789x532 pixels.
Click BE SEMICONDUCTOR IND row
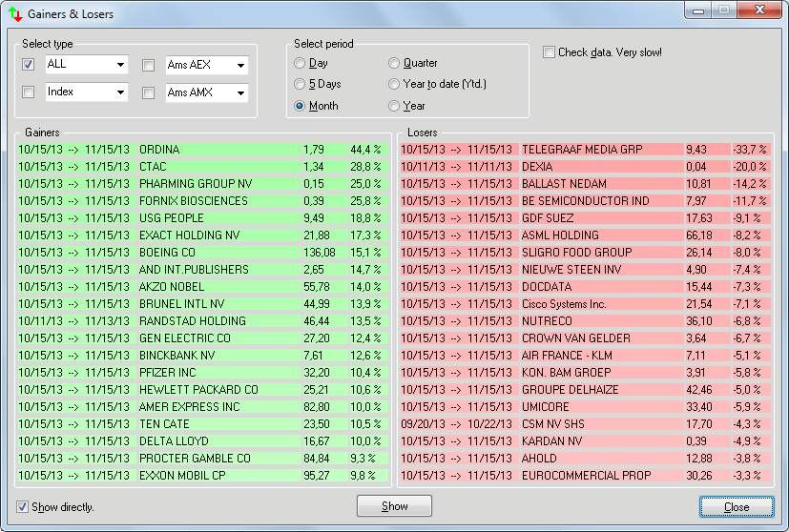tap(586, 200)
